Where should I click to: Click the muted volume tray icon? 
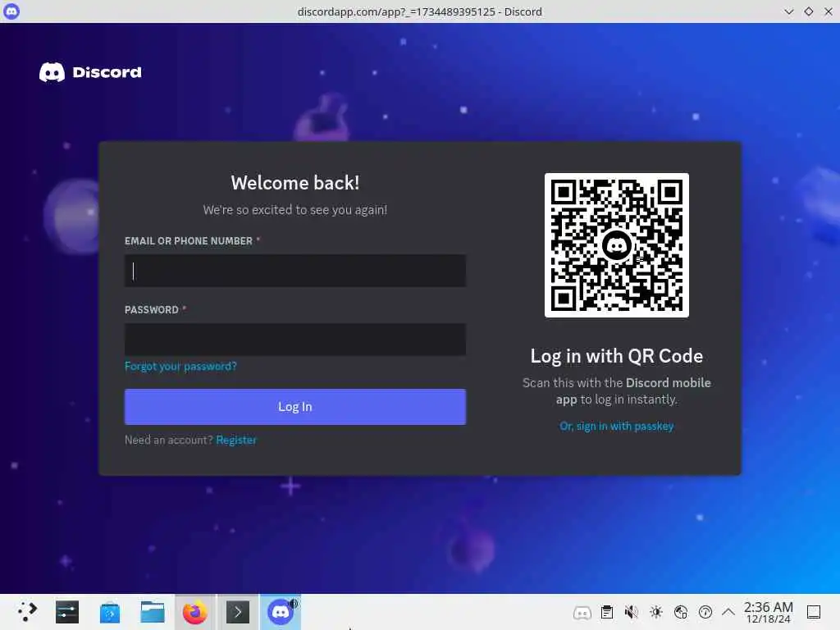[x=632, y=612]
